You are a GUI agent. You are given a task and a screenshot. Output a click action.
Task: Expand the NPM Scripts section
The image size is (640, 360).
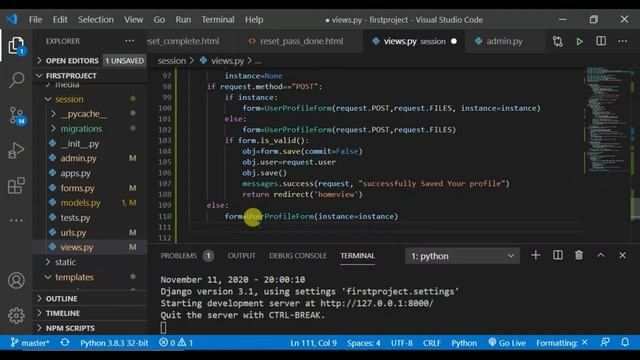click(90, 328)
